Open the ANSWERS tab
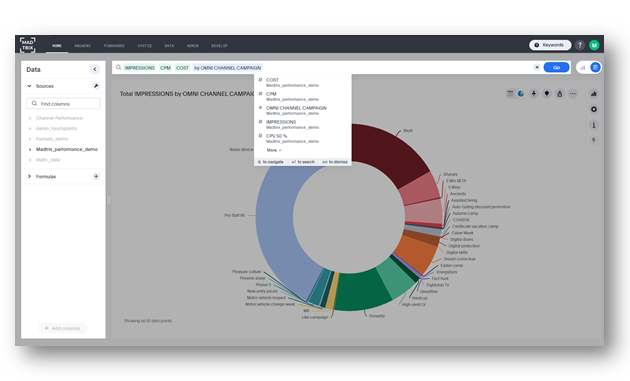630x381 pixels. pyautogui.click(x=82, y=46)
